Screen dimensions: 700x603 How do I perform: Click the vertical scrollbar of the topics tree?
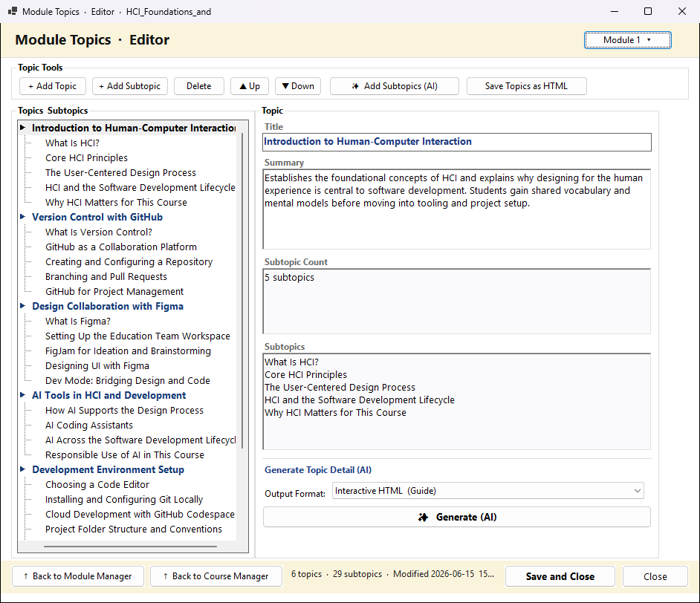(242, 290)
